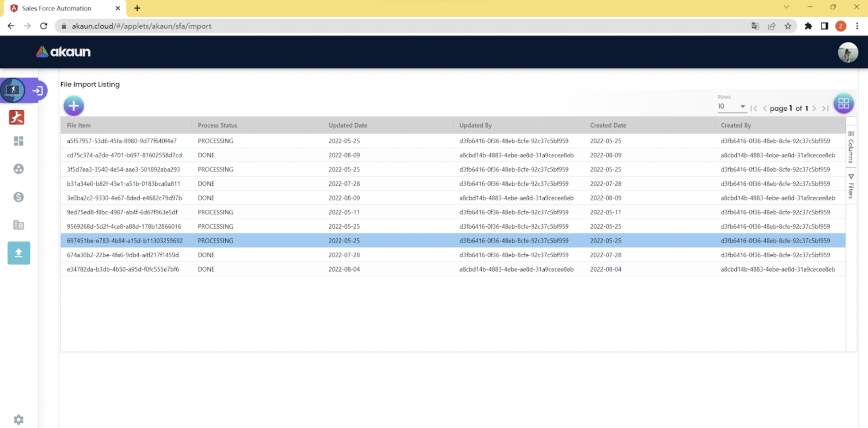Bookmark this page with star icon
The width and height of the screenshot is (868, 428).
(x=788, y=26)
